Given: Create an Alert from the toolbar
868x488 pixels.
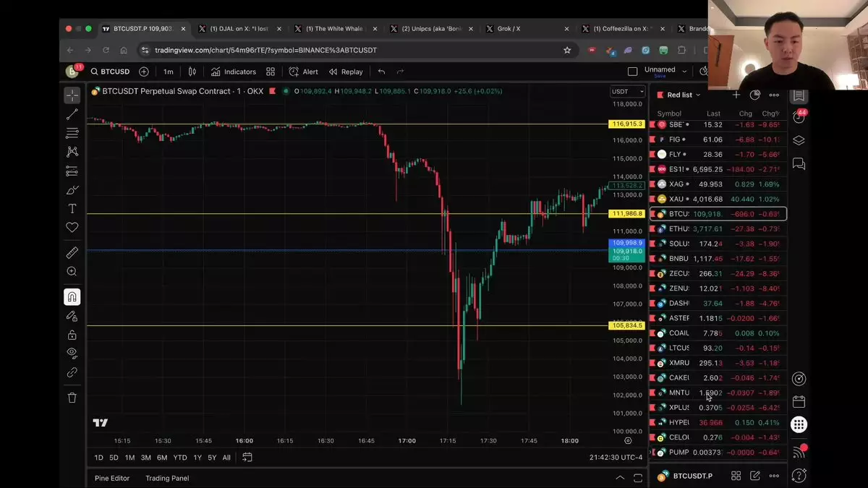Looking at the screenshot, I should tap(304, 72).
